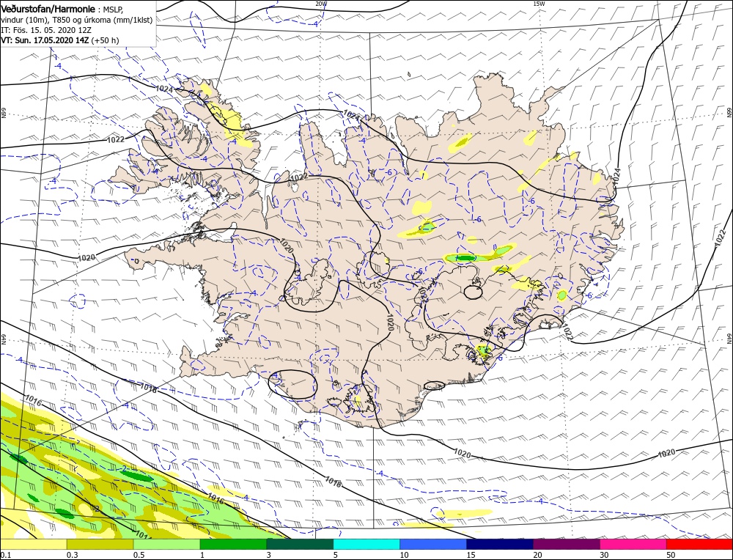Click the olive 0.3–0.5 legend swatch
The width and height of the screenshot is (733, 560).
tap(100, 544)
